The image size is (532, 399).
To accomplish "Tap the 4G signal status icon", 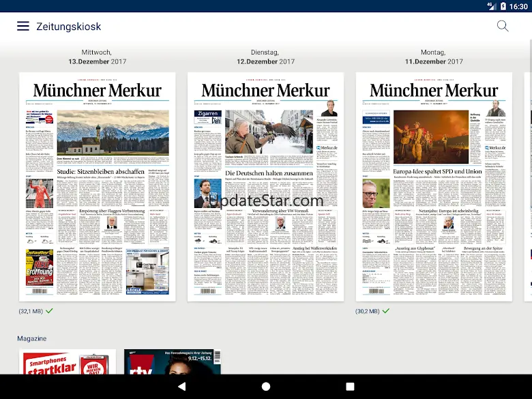I will click(491, 6).
